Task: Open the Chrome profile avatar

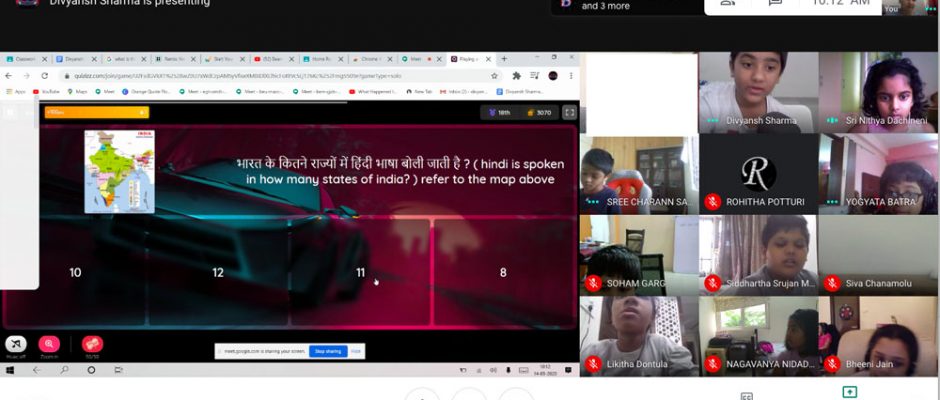Action: [553, 76]
